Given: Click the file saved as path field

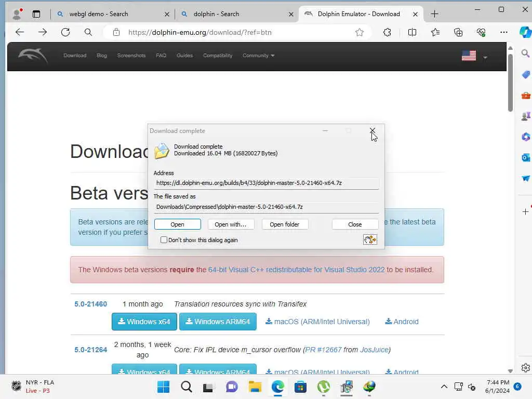Looking at the screenshot, I should 267,207.
